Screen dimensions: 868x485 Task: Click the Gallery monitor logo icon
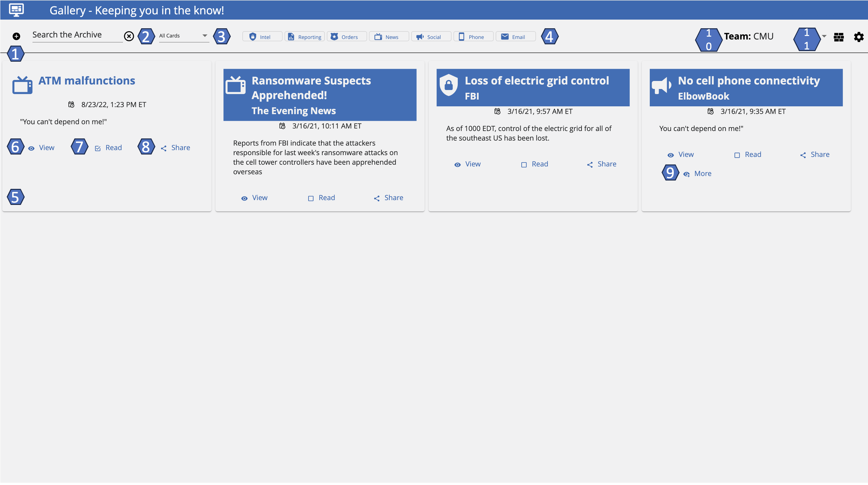click(x=16, y=10)
